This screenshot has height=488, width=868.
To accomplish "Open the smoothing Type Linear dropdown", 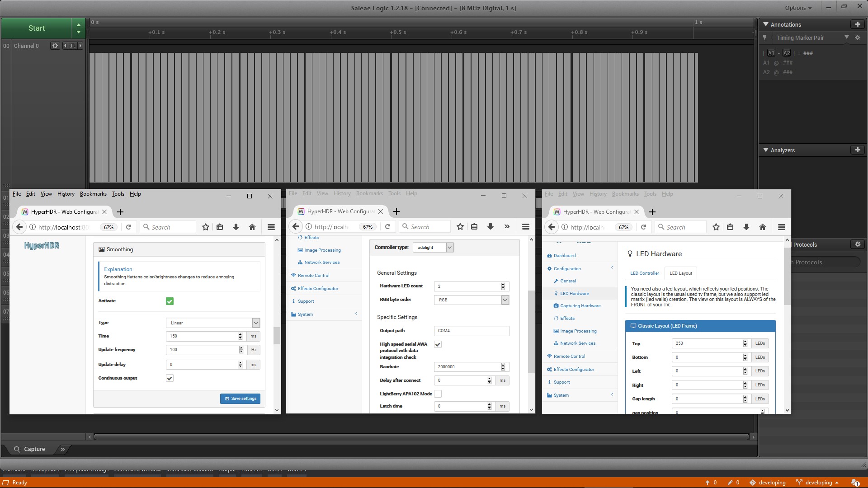I will [212, 323].
